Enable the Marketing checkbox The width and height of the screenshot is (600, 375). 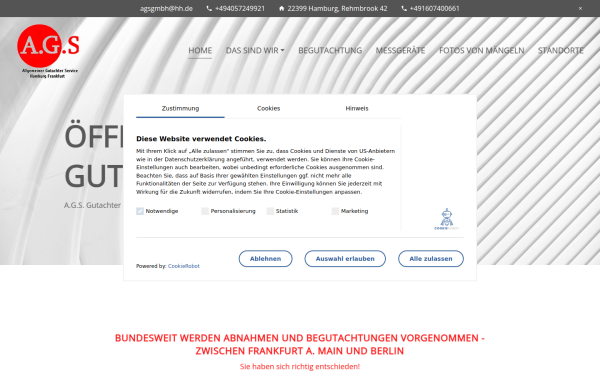point(335,211)
